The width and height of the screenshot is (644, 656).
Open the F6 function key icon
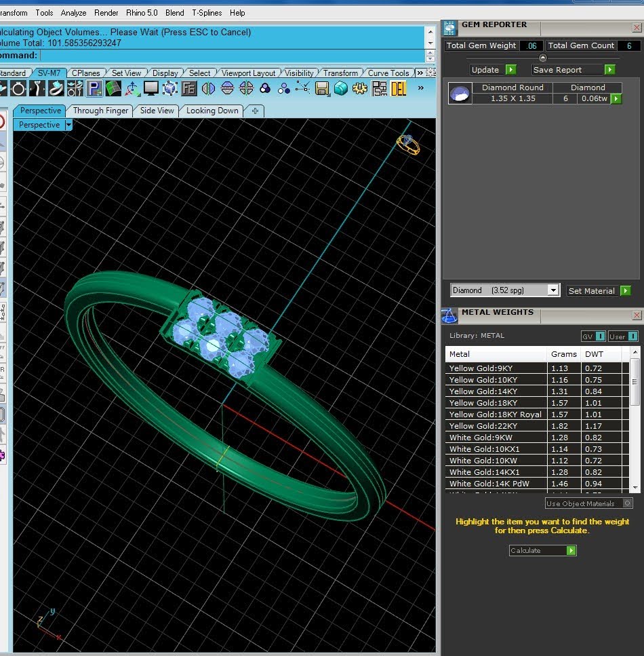pos(189,89)
